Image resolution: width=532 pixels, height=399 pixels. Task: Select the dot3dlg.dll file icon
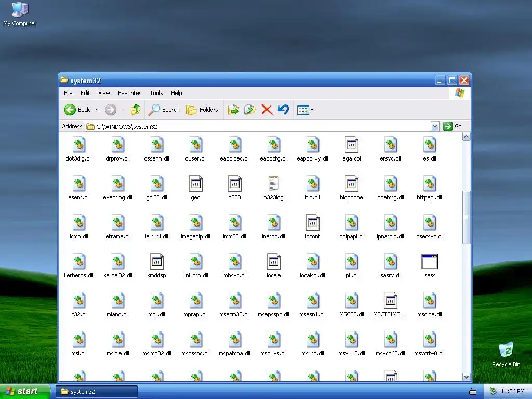click(79, 145)
